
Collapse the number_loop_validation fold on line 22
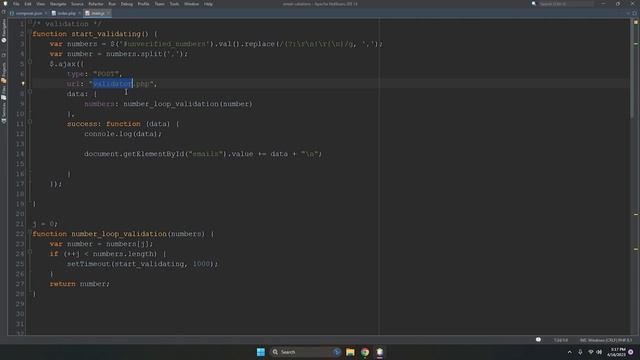point(30,232)
